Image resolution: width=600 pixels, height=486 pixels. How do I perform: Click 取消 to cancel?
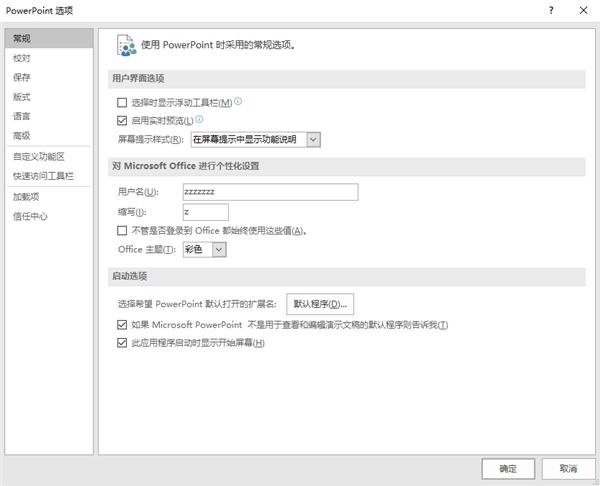pos(568,469)
